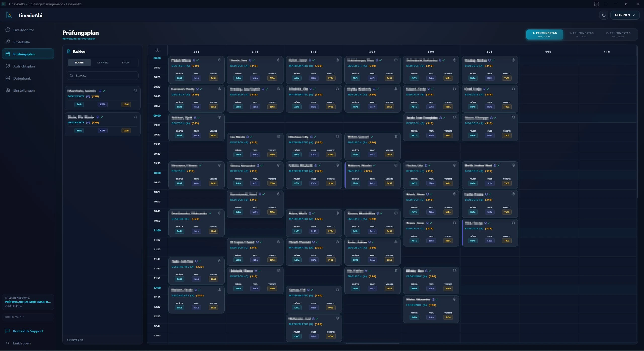
Task: Open the Aufsichtsplan section
Action: (x=24, y=66)
